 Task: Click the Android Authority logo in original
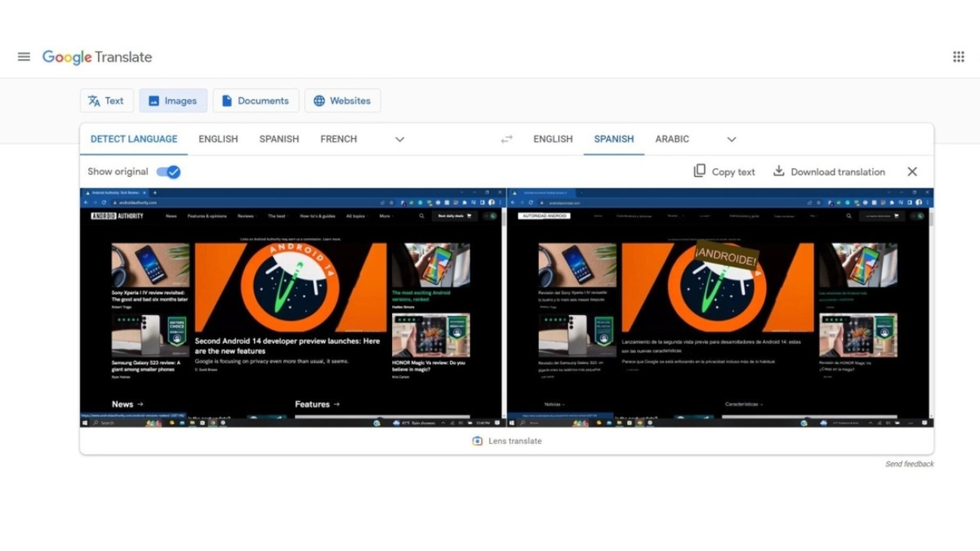(x=117, y=216)
